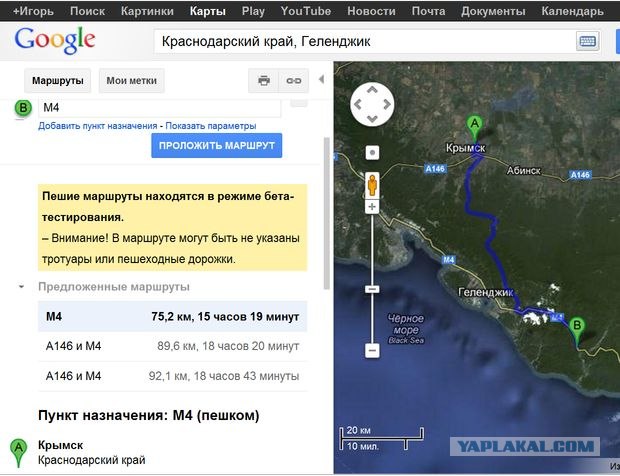The height and width of the screenshot is (476, 620).
Task: Click the M4 road badge on map
Action: coord(448,260)
